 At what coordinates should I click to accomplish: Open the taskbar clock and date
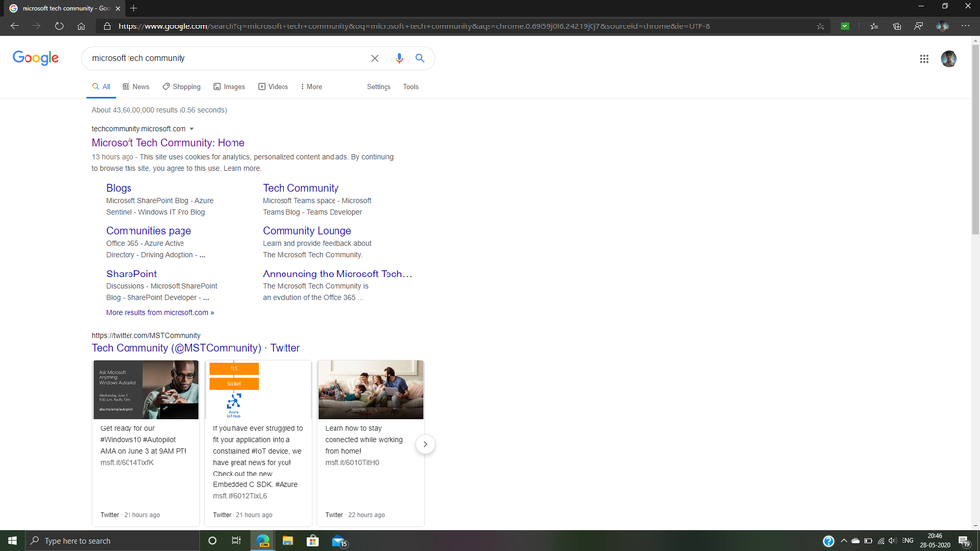[935, 541]
